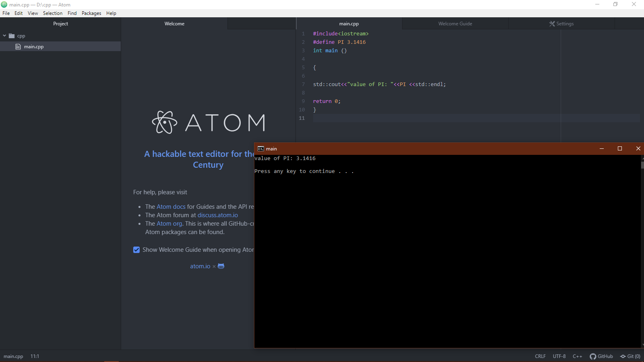Expand the cpp folder icon in tree
The height and width of the screenshot is (362, 644).
pyautogui.click(x=12, y=35)
